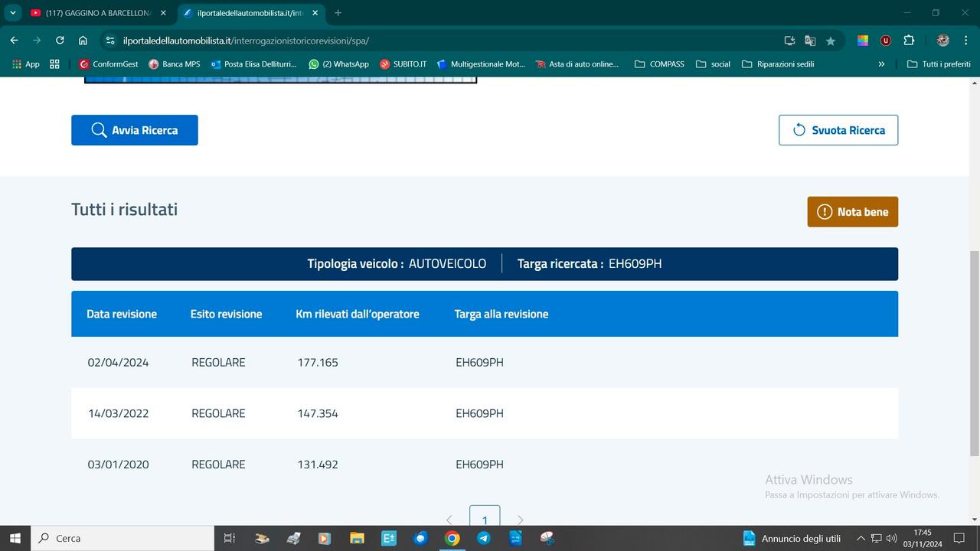Image resolution: width=980 pixels, height=551 pixels.
Task: Open the red uBlock extension icon
Action: (886, 41)
